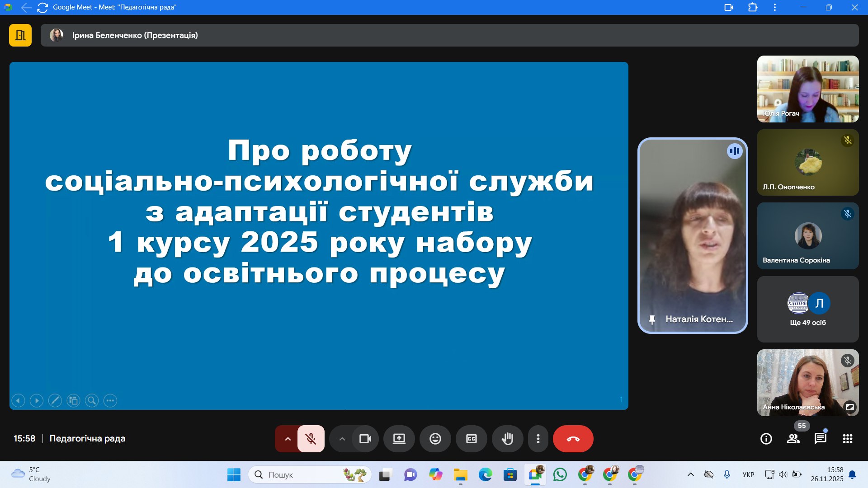Open the chat panel icon

(820, 439)
